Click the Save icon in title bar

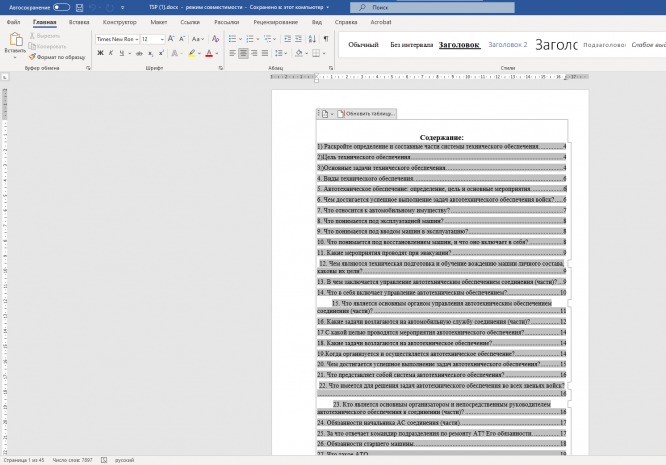(79, 7)
